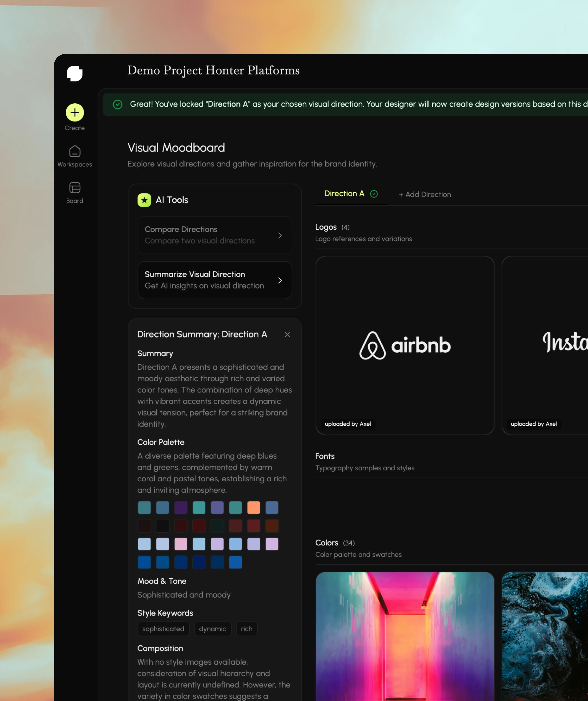Click the rich style keyword tag
Image resolution: width=588 pixels, height=701 pixels.
(x=246, y=629)
